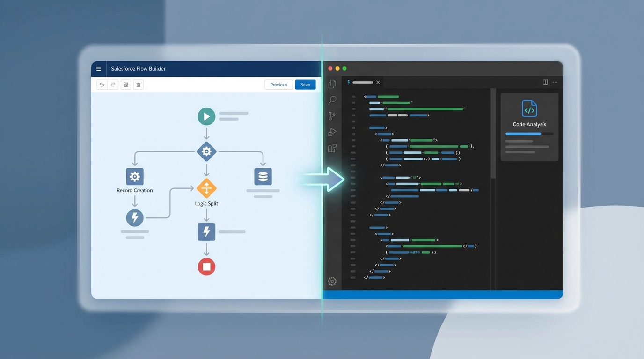644x359 pixels.
Task: Close the open code editor tab
Action: [378, 82]
